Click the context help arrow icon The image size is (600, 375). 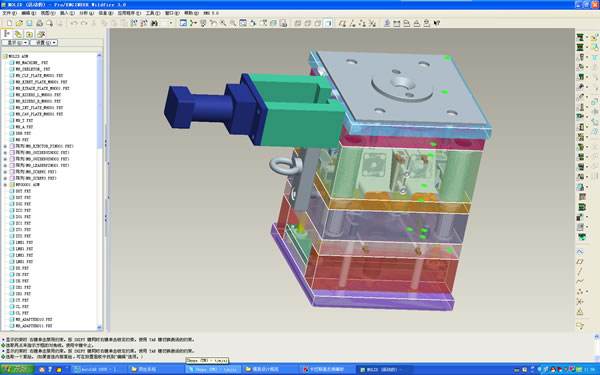pos(437,23)
